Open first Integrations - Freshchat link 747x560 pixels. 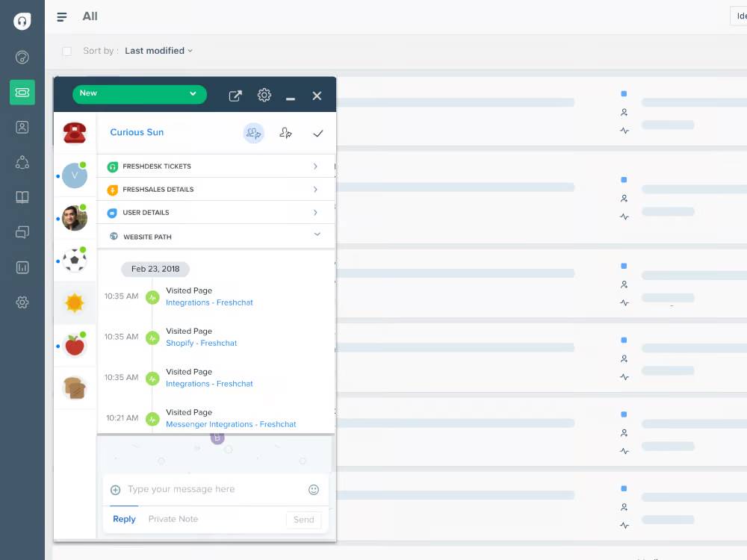(x=209, y=302)
